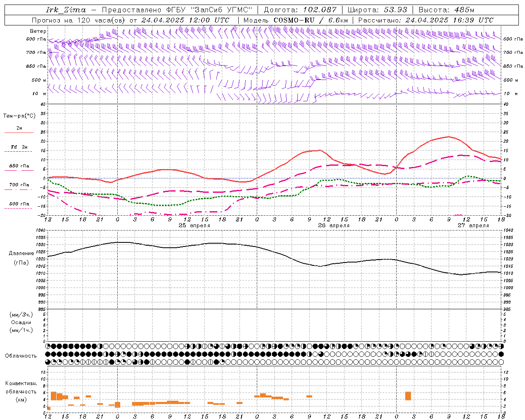525x420 pixels.
Task: Click the 'Рассчитано: 24.04.2025 16:39 UTC' timestamp
Action: (426, 20)
